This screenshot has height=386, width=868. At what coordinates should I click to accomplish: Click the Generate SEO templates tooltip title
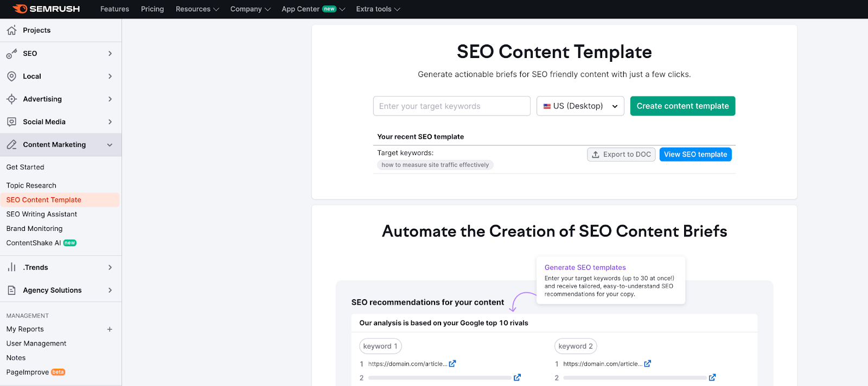point(585,267)
